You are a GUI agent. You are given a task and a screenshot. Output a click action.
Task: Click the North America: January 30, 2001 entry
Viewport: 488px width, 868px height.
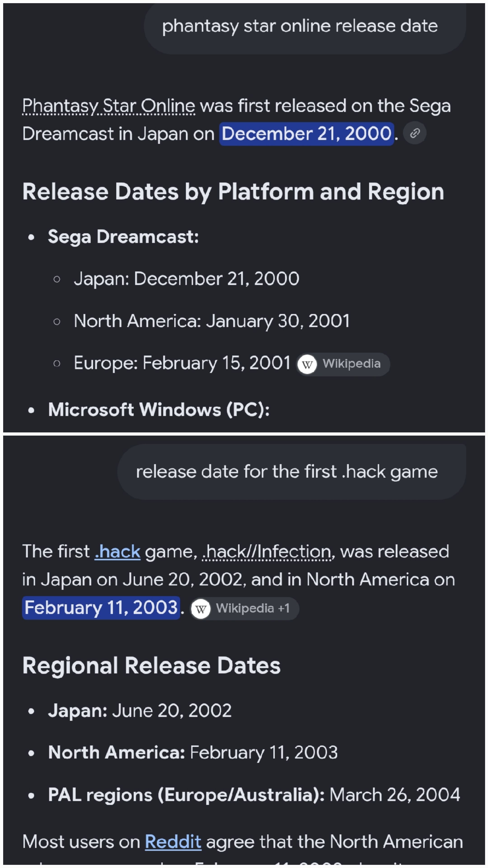pos(211,321)
